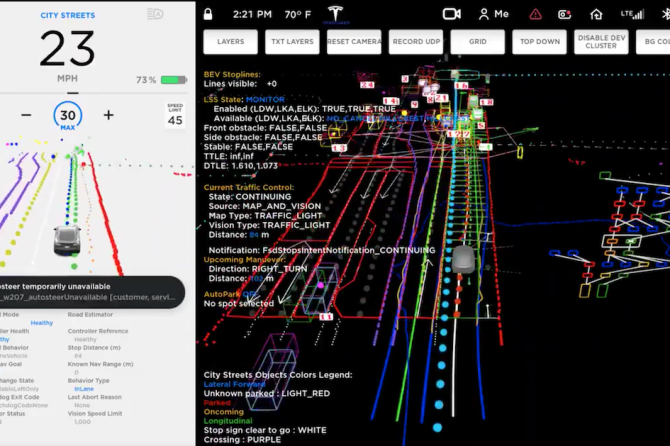Click 'No spot selected' AutoPark text
Screen dimensions: 670x446
(238, 303)
